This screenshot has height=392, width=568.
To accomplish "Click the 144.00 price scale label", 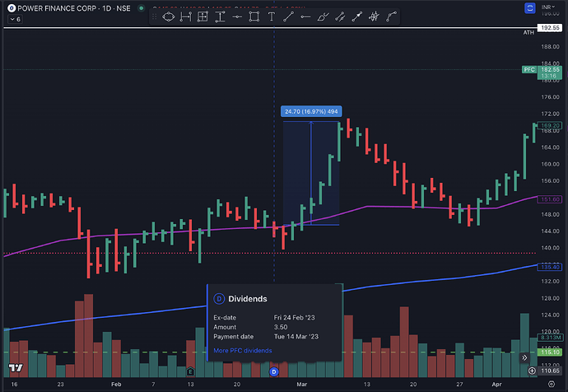I will click(x=550, y=231).
